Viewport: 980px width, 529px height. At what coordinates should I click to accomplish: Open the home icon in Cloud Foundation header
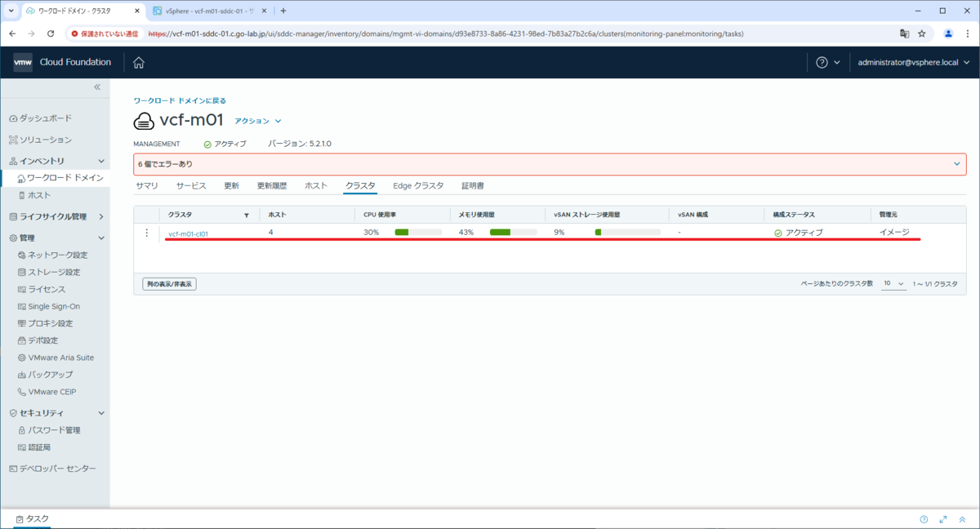coord(139,63)
